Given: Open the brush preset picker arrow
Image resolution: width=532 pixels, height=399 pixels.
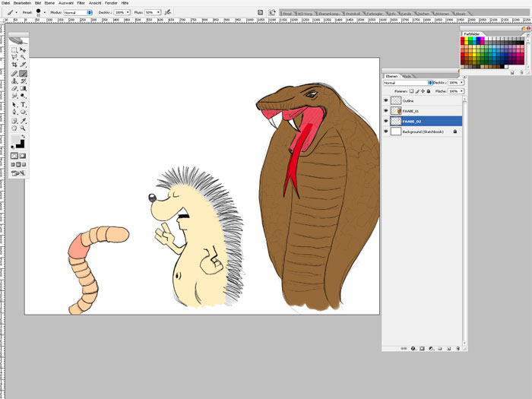Looking at the screenshot, I should point(45,13).
